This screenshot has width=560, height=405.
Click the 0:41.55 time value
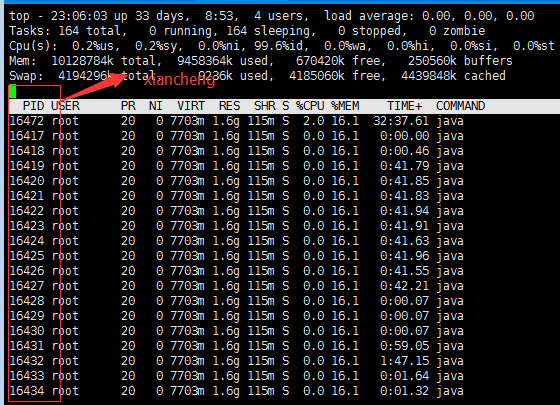point(404,271)
